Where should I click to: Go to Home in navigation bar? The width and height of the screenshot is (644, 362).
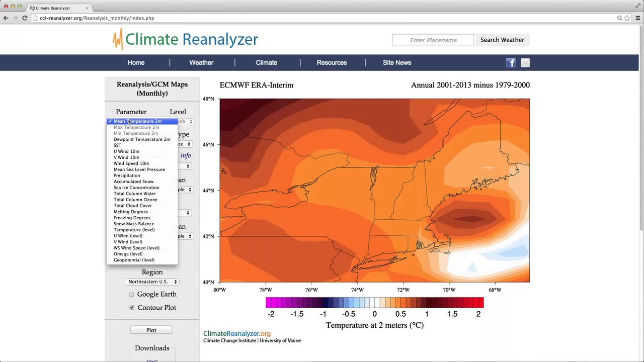pos(136,63)
